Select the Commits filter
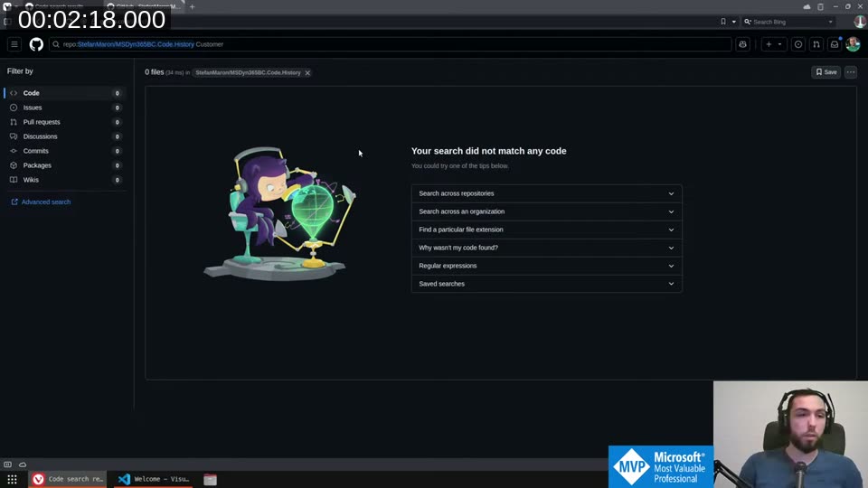This screenshot has width=868, height=488. click(63, 151)
